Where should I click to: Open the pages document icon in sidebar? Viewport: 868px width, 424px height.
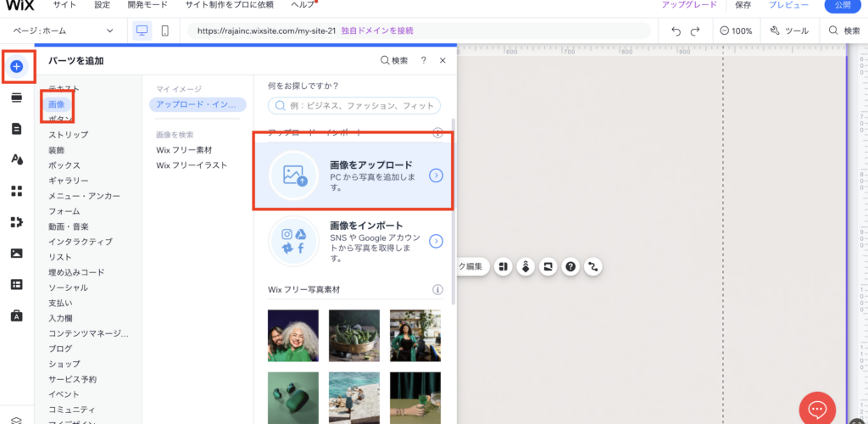[x=17, y=129]
